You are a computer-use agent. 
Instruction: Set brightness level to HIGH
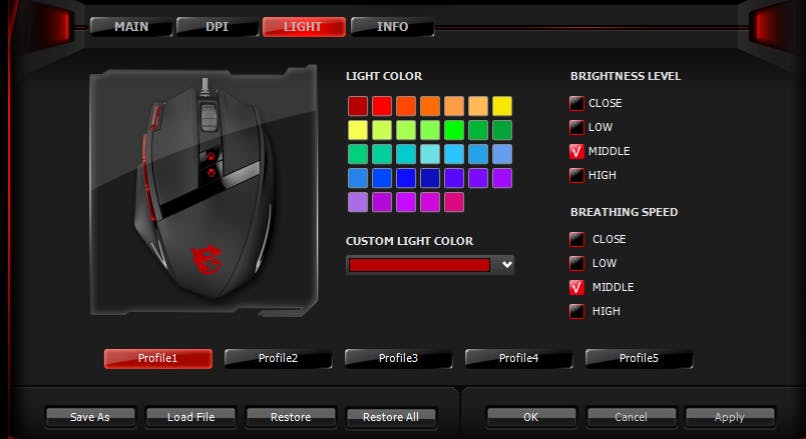click(577, 175)
